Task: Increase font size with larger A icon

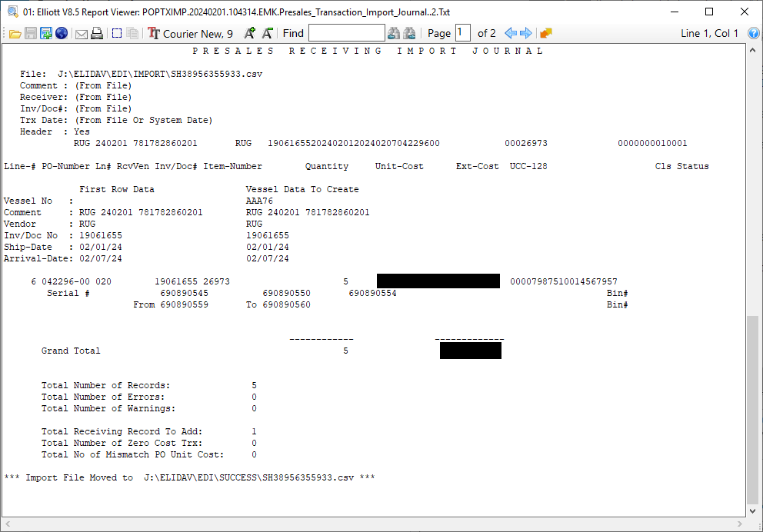Action: tap(249, 33)
